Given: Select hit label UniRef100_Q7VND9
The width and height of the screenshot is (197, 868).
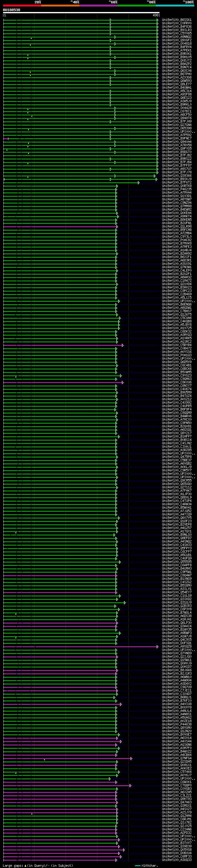Looking at the screenshot, I should (x=176, y=653).
